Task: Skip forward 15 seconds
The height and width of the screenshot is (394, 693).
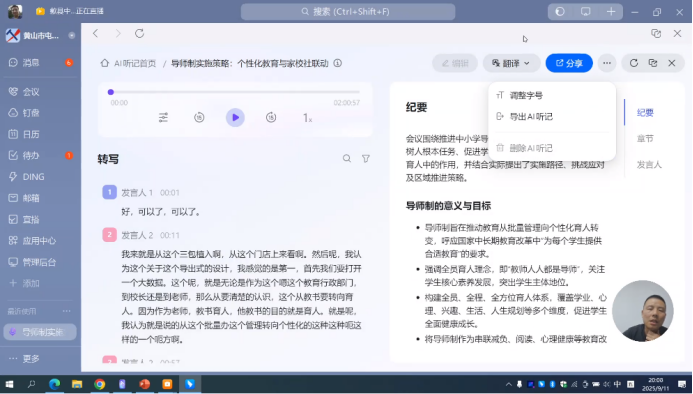Action: click(x=271, y=118)
